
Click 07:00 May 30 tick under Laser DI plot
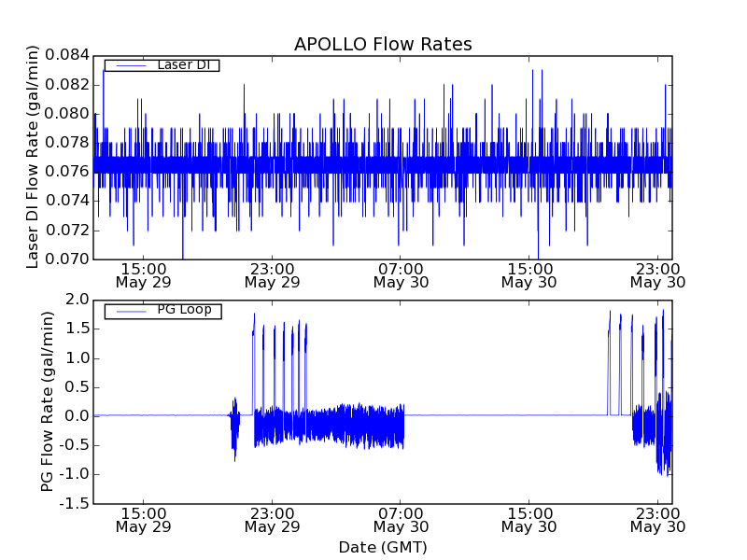tap(400, 274)
